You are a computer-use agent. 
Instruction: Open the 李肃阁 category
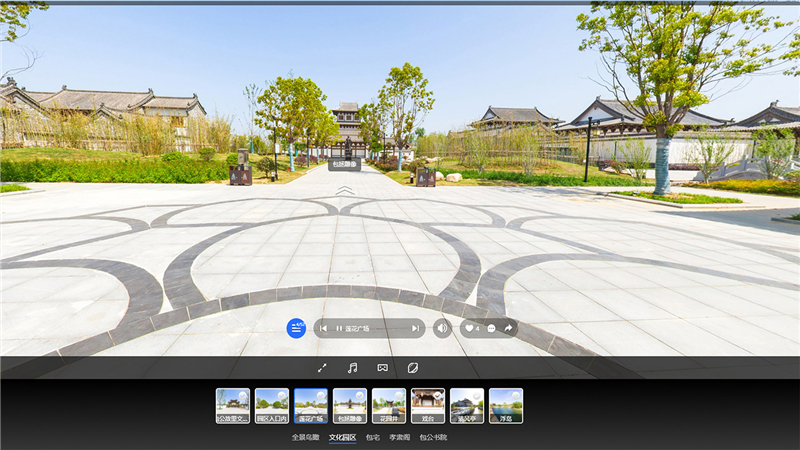click(x=400, y=437)
